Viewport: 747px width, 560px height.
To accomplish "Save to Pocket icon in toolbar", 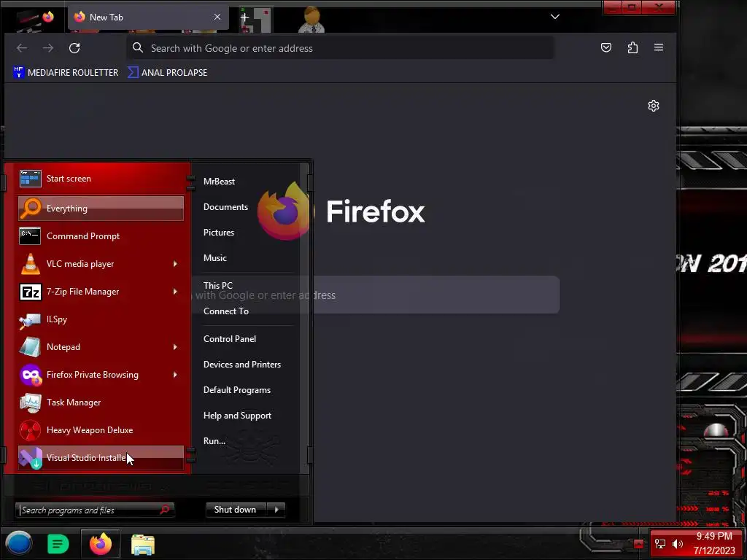I will pyautogui.click(x=606, y=47).
